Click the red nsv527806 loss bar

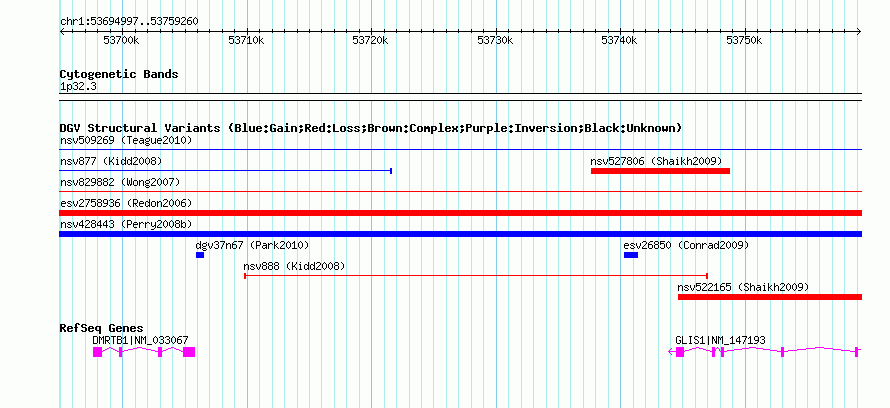click(x=660, y=171)
